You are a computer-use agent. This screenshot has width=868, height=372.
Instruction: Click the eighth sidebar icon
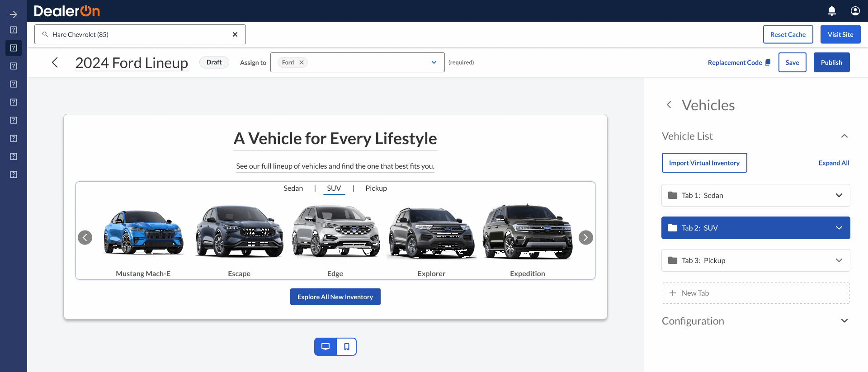[x=14, y=156]
